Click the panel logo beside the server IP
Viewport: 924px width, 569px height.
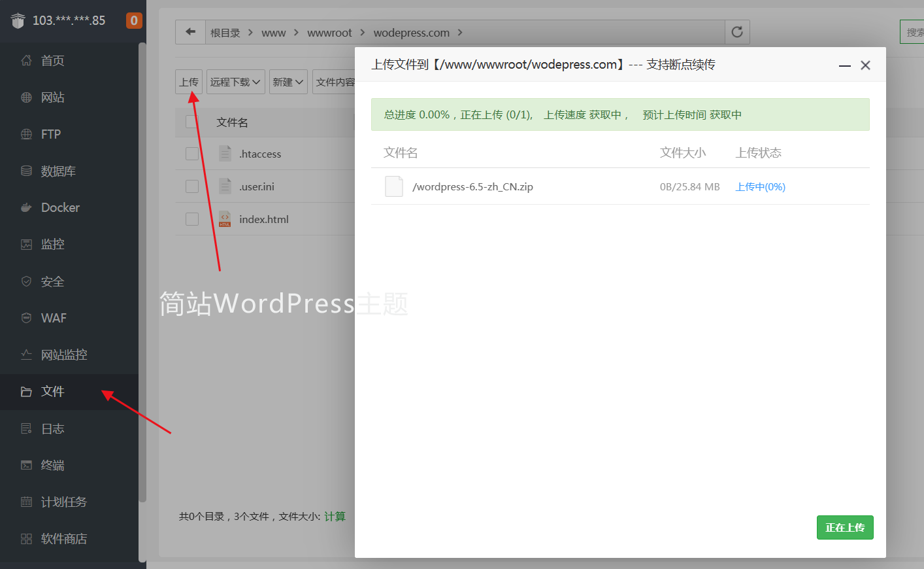[18, 20]
